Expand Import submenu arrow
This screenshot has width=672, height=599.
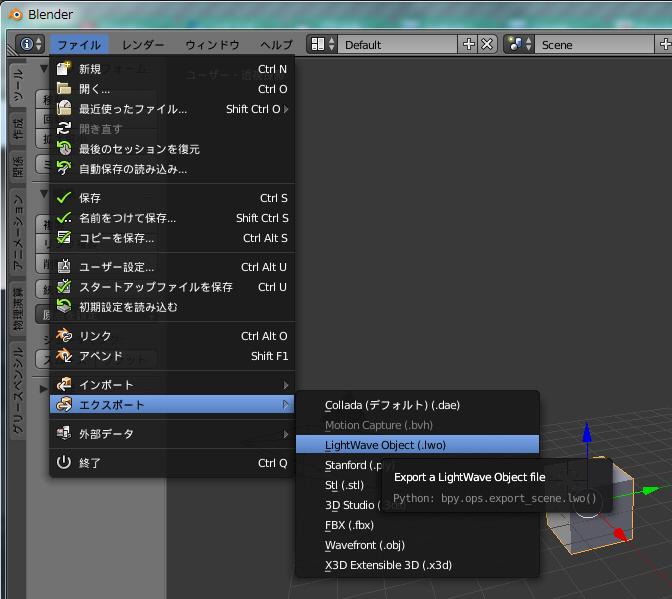coord(286,385)
